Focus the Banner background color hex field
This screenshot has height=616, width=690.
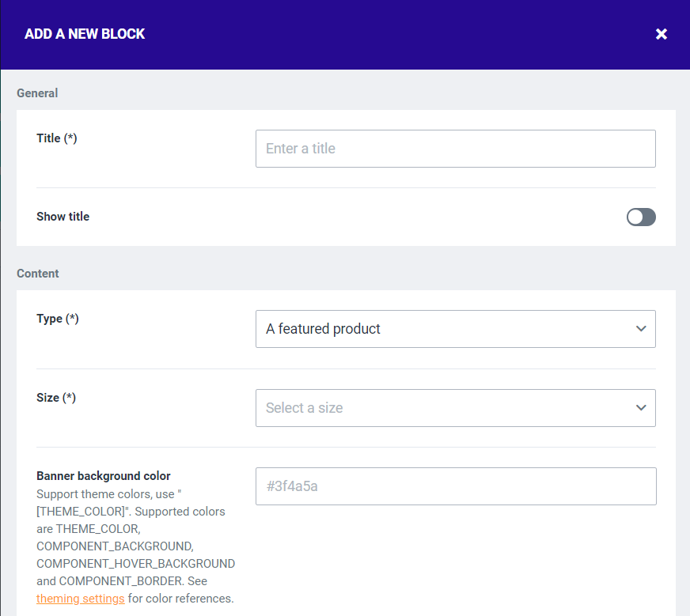coord(455,486)
